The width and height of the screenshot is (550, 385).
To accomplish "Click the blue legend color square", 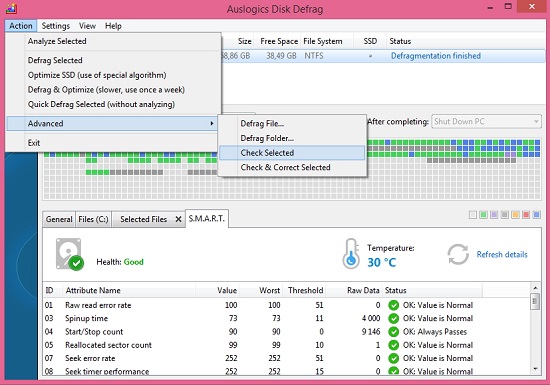I will (x=536, y=215).
